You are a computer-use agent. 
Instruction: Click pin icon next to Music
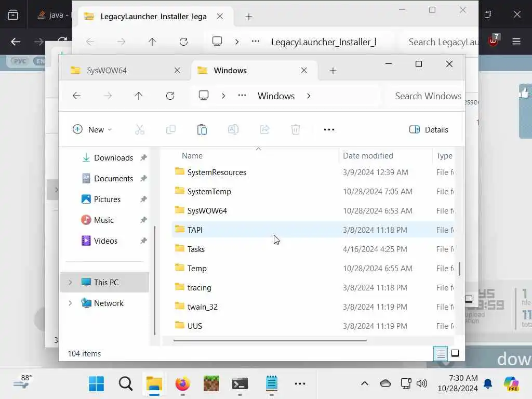coord(143,220)
